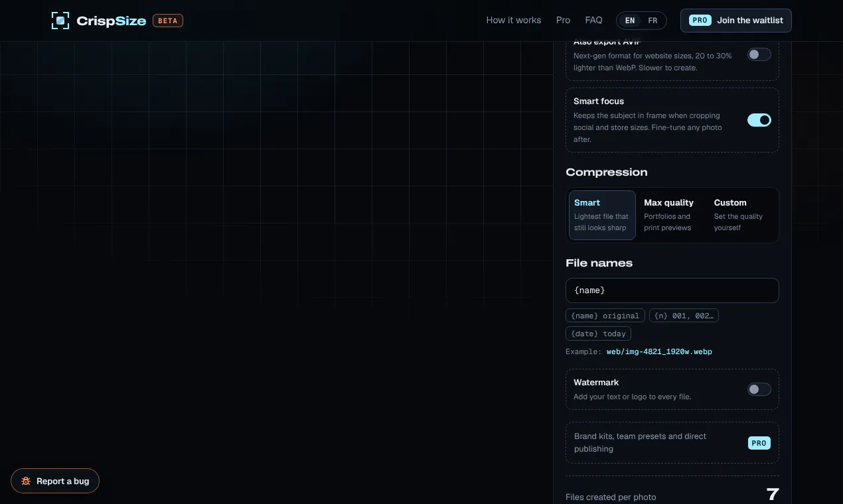Focus the File names input field
843x504 pixels.
[672, 290]
